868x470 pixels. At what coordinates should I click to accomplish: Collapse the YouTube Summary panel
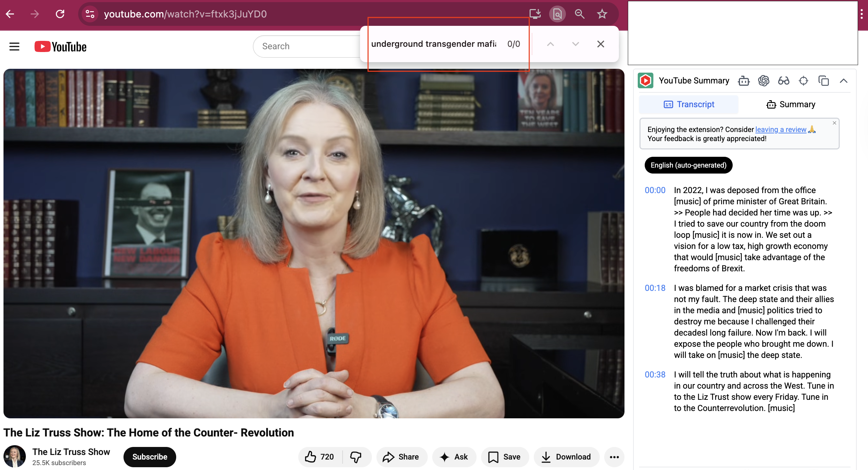click(x=844, y=81)
